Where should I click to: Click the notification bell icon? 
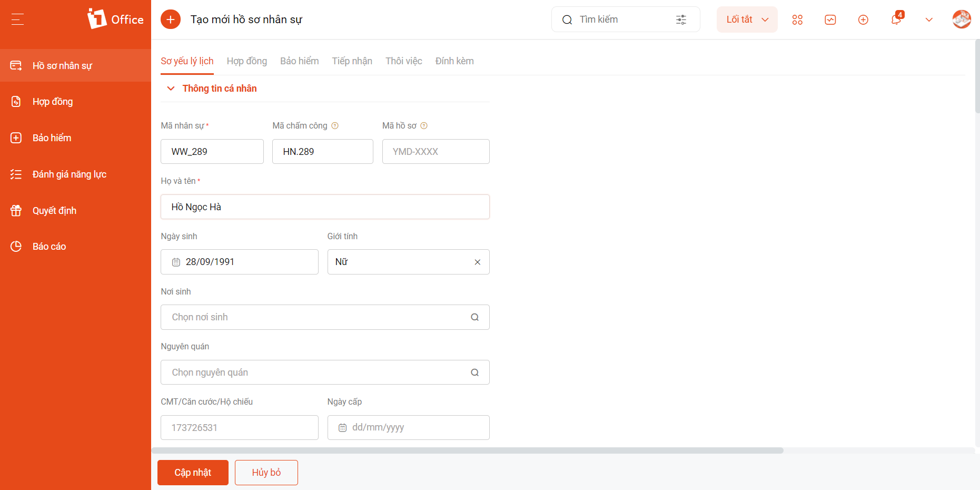pos(896,19)
